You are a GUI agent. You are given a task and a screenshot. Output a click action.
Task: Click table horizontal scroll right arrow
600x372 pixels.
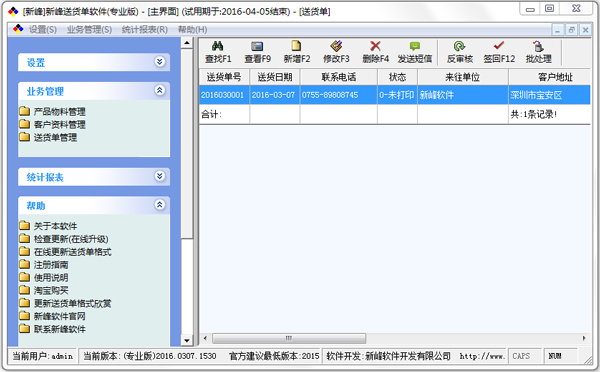pos(584,338)
